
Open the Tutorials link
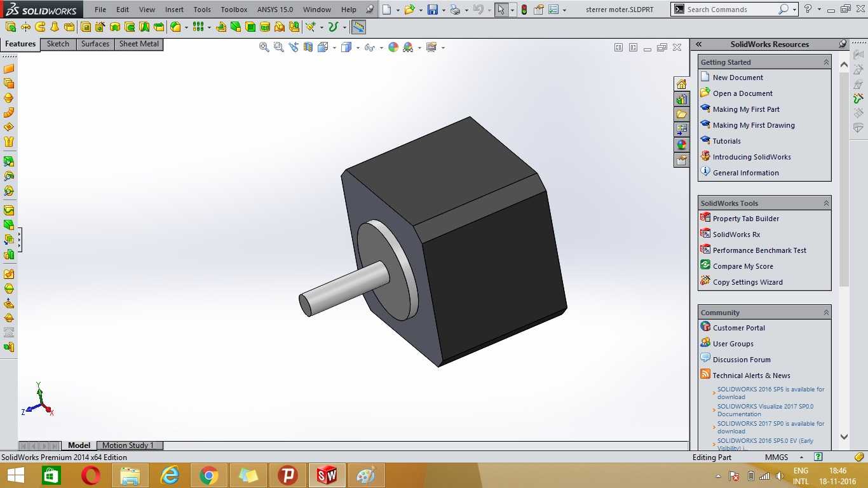(726, 141)
